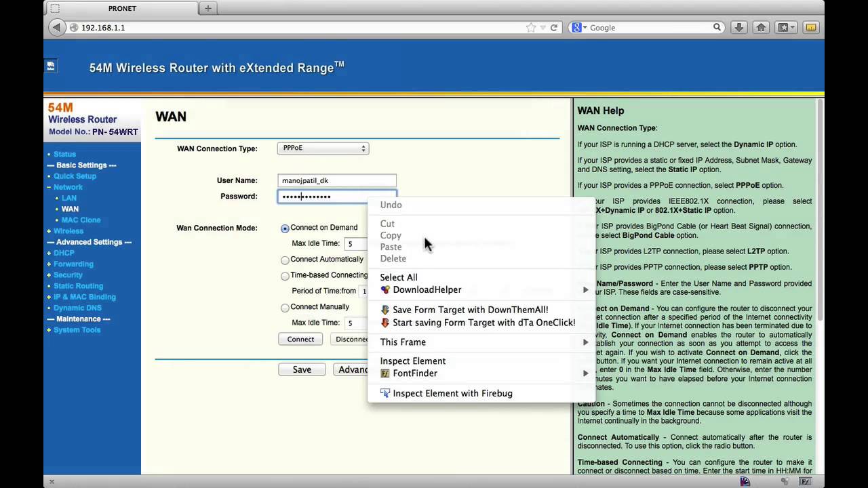
Task: Choose Inspect Element in context menu
Action: click(x=413, y=361)
